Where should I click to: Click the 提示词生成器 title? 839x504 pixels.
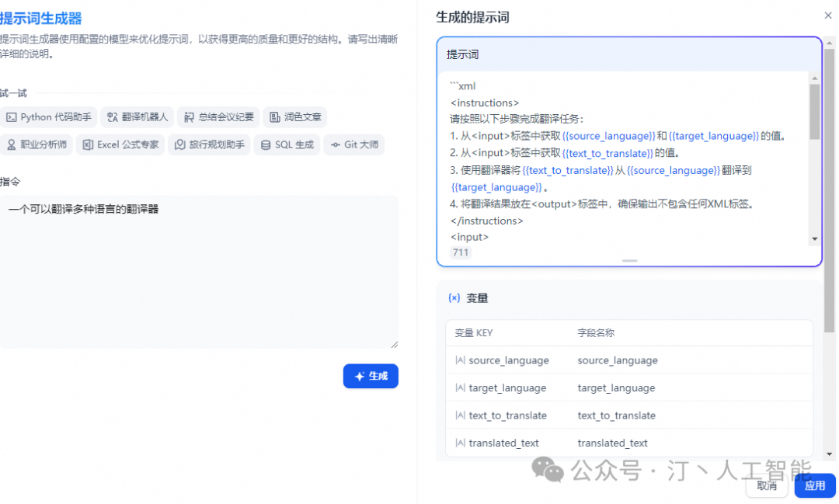[x=40, y=18]
